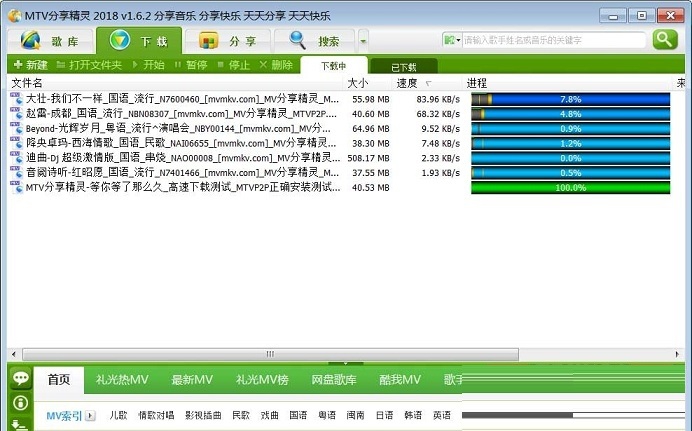Click the green magnifier search button
692x431 pixels.
pyautogui.click(x=665, y=40)
